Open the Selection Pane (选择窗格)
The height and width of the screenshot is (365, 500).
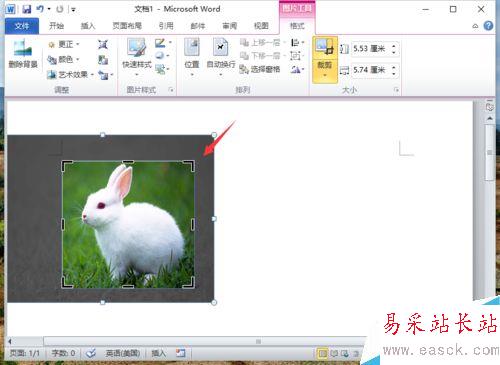click(260, 69)
